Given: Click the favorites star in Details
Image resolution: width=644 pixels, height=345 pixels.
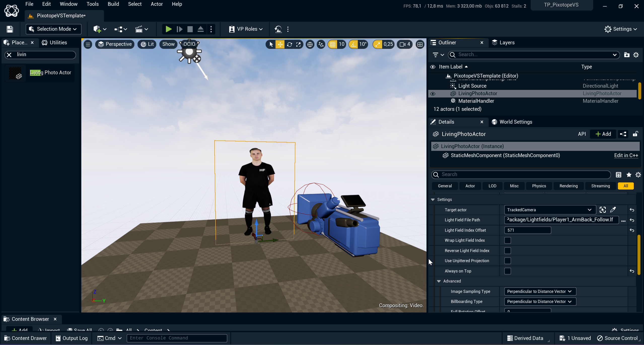Looking at the screenshot, I should (x=629, y=175).
